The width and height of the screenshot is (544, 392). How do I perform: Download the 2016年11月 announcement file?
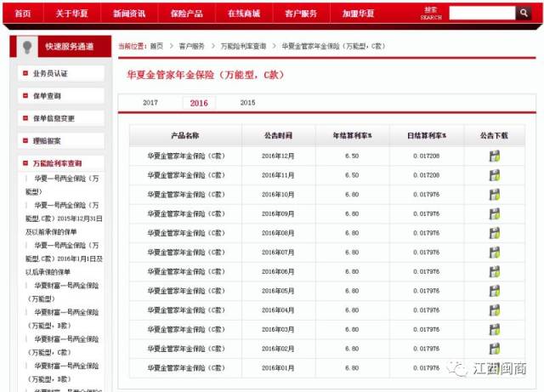point(495,175)
